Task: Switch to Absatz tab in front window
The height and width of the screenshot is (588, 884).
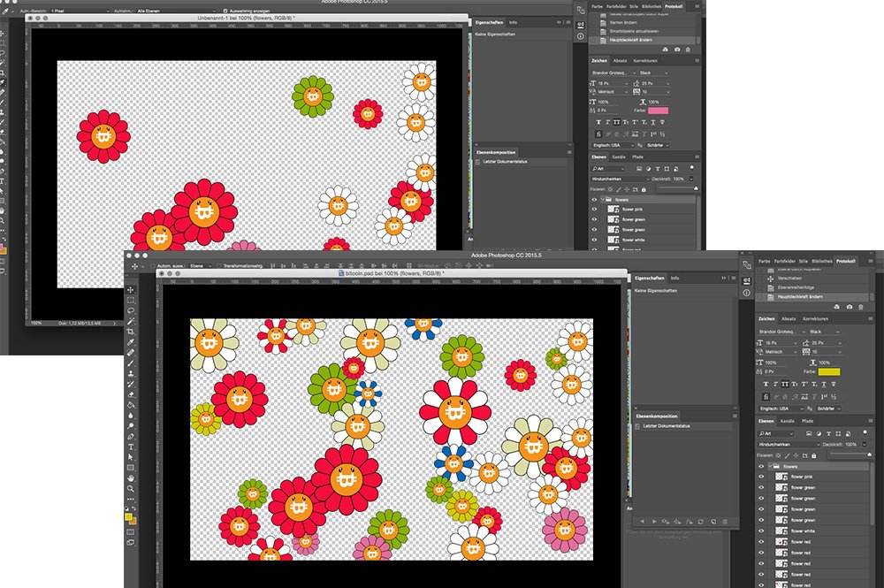Action: pyautogui.click(x=789, y=318)
